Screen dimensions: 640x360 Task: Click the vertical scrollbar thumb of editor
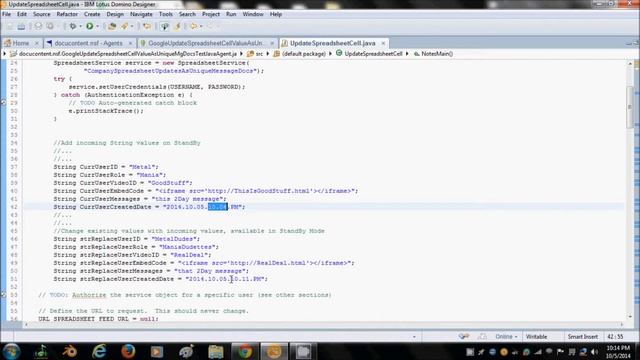point(630,106)
